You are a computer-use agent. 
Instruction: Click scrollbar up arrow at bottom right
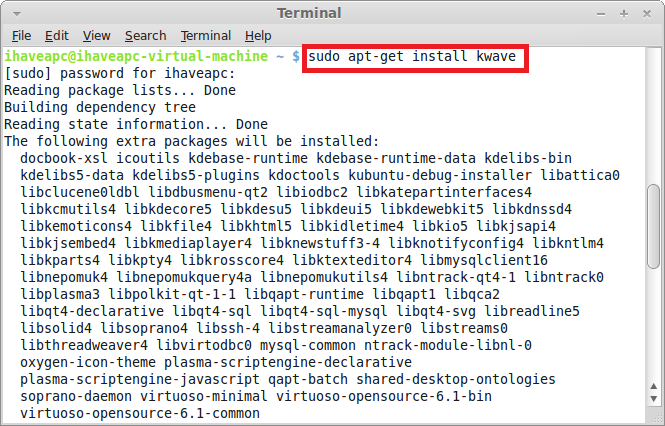pos(654,386)
